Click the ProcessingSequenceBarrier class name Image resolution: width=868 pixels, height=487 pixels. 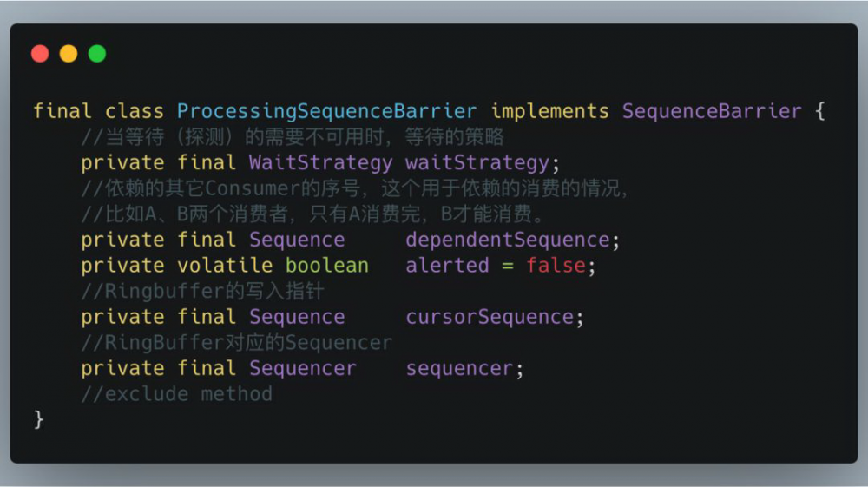(x=326, y=111)
